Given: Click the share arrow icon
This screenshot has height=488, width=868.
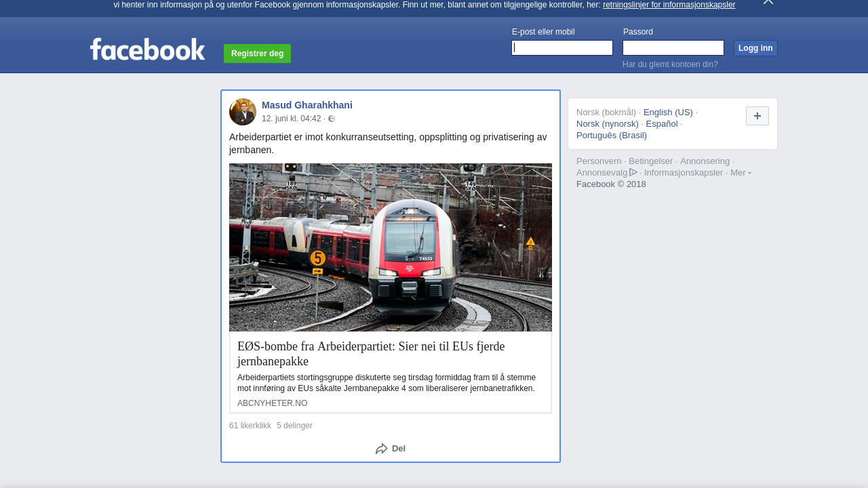Looking at the screenshot, I should [382, 449].
